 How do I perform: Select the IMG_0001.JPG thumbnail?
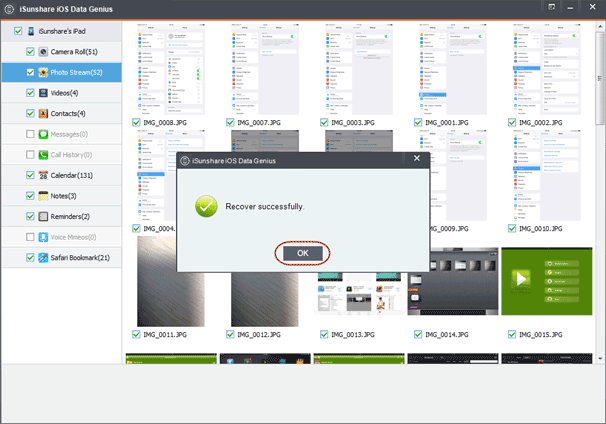pyautogui.click(x=453, y=69)
